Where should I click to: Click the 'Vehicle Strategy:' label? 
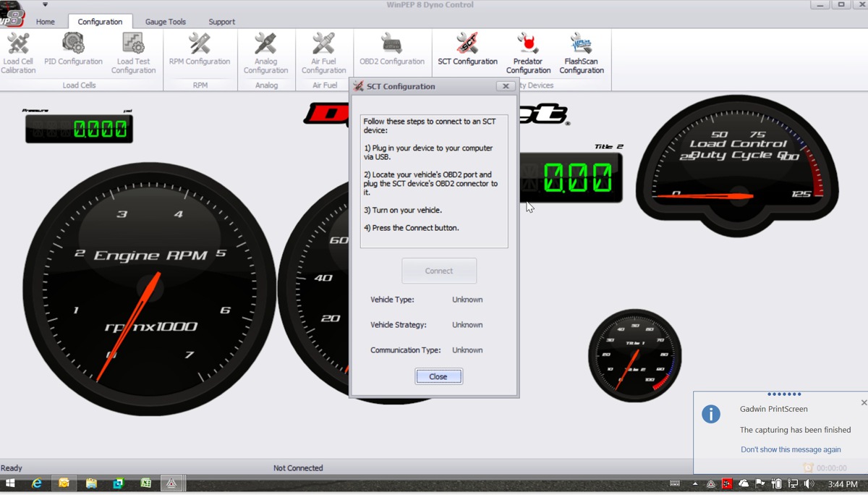[399, 325]
